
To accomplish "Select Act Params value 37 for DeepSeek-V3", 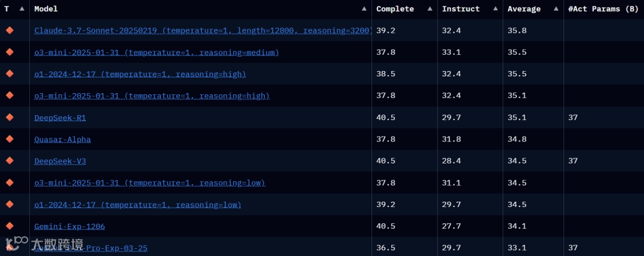I will pyautogui.click(x=573, y=161).
